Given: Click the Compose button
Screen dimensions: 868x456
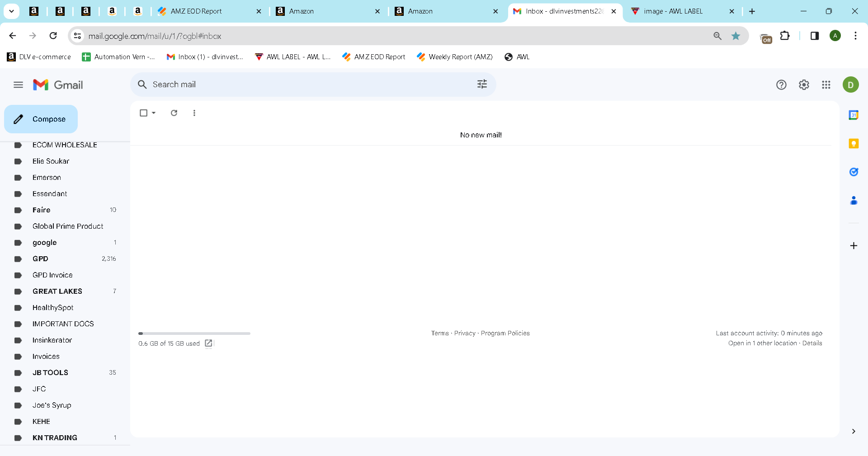Looking at the screenshot, I should click(41, 119).
